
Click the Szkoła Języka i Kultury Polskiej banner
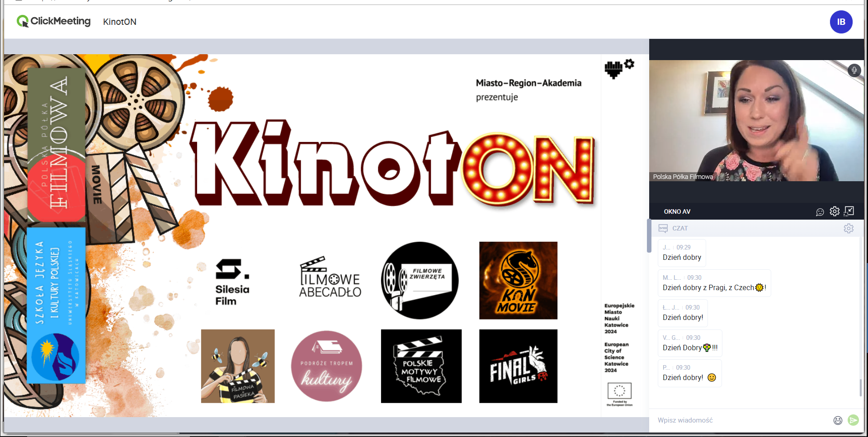pyautogui.click(x=56, y=305)
